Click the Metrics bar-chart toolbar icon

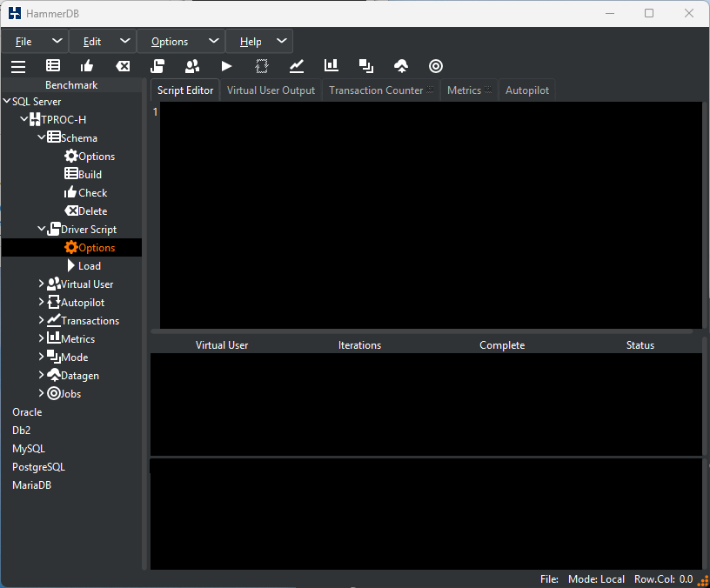click(x=331, y=65)
